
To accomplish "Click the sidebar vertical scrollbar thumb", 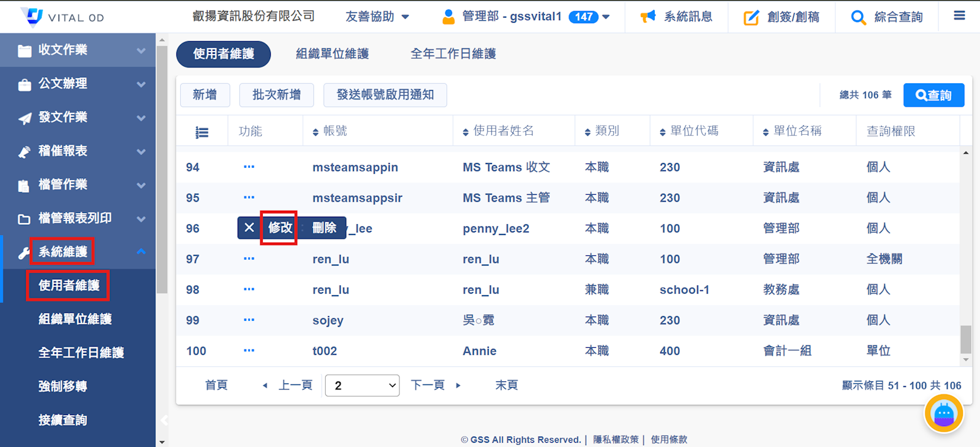I will pyautogui.click(x=162, y=170).
